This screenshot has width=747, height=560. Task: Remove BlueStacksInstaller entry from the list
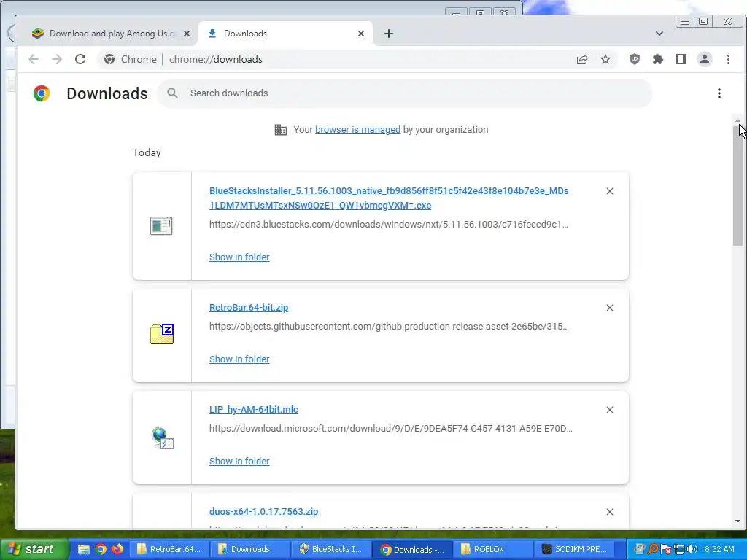(x=609, y=191)
